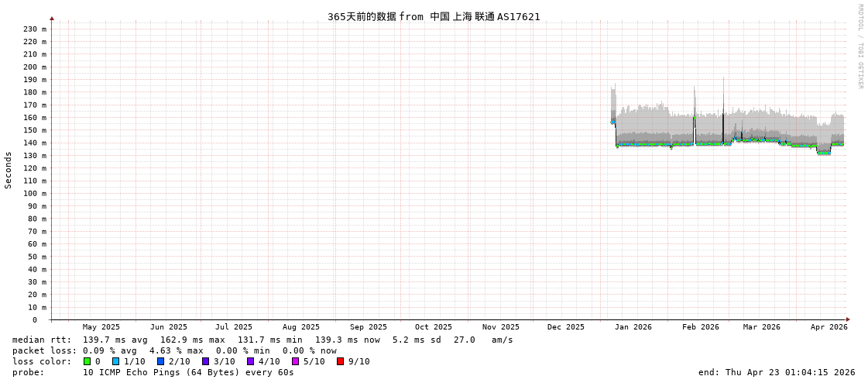This screenshot has height=383, width=868.
Task: Click the 4/10 loss color swatch
Action: [x=250, y=361]
